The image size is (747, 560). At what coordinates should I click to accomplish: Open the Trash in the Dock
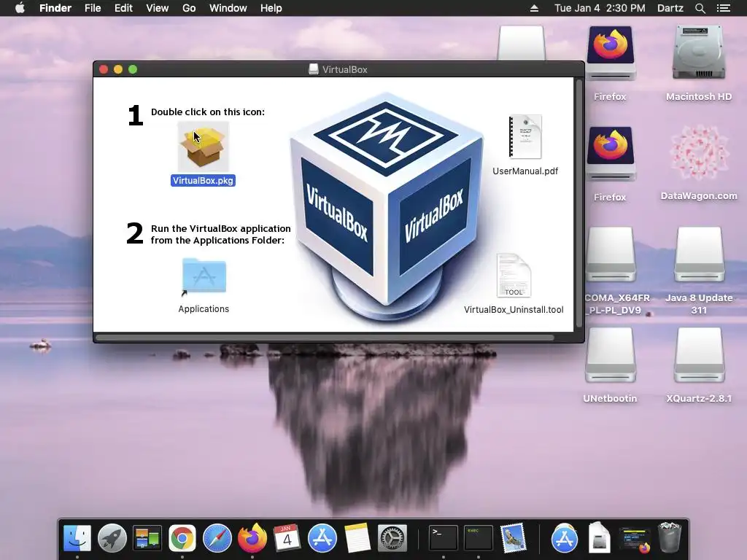pyautogui.click(x=670, y=538)
